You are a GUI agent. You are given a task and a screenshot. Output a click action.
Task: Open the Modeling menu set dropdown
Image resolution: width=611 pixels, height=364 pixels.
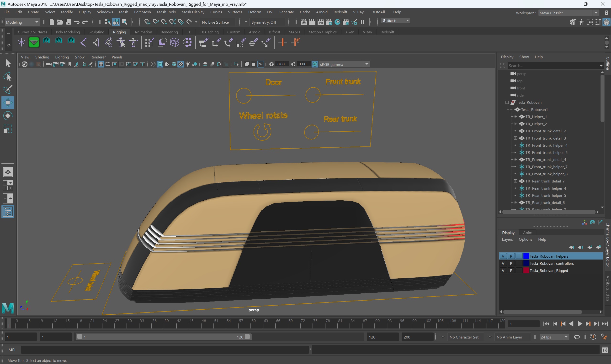22,22
